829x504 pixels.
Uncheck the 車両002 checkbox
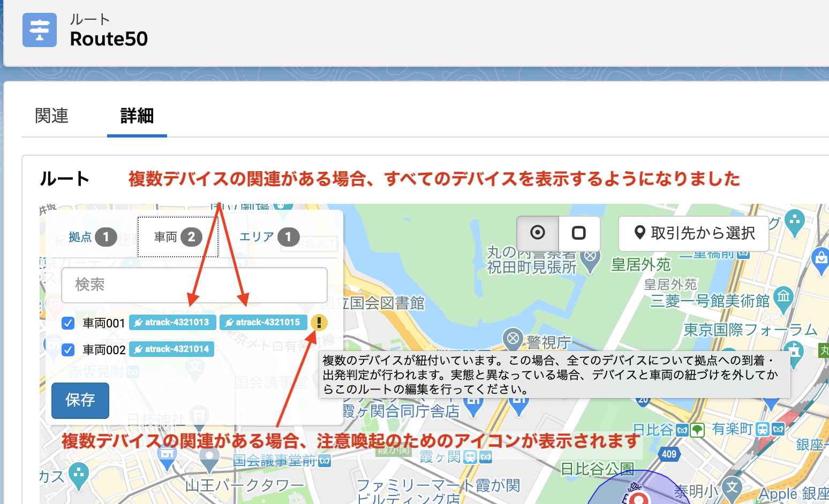click(68, 350)
